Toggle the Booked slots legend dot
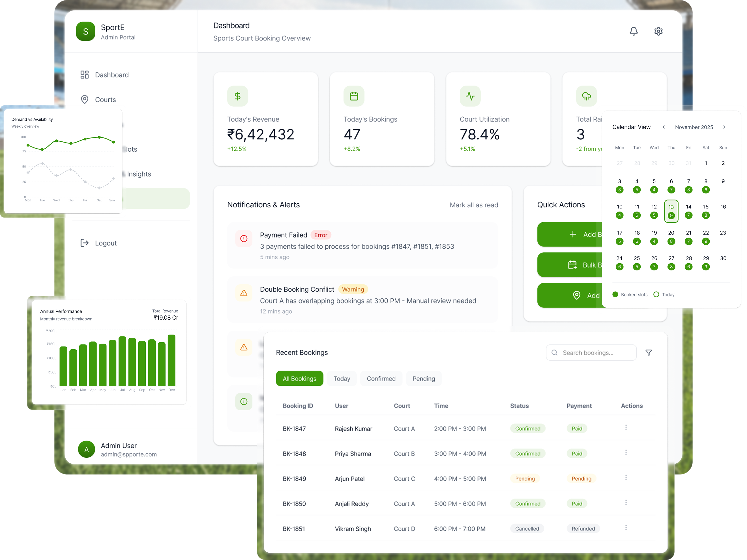This screenshot has height=560, width=747. click(616, 294)
